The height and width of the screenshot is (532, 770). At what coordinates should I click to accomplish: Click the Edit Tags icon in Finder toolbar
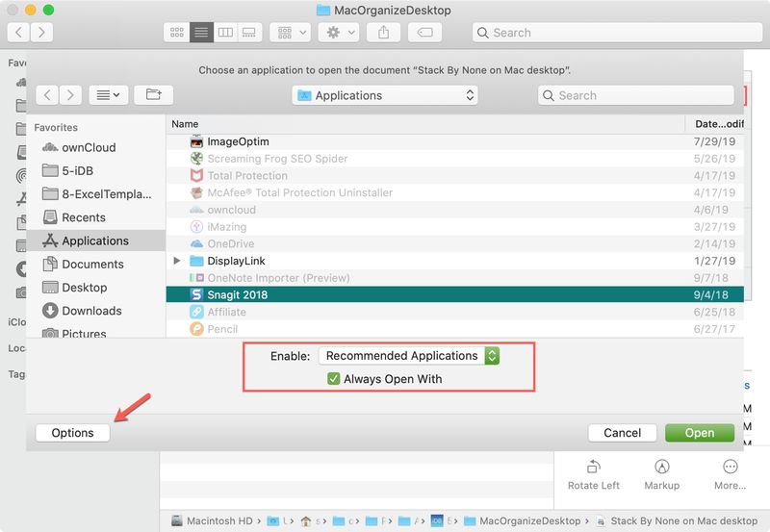424,33
